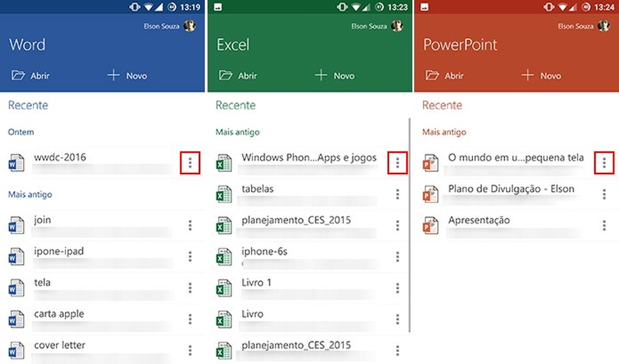Screen dimensions: 619x364
Task: Select the PowerPoint icon next to Plano de Divulgação
Action: point(430,194)
